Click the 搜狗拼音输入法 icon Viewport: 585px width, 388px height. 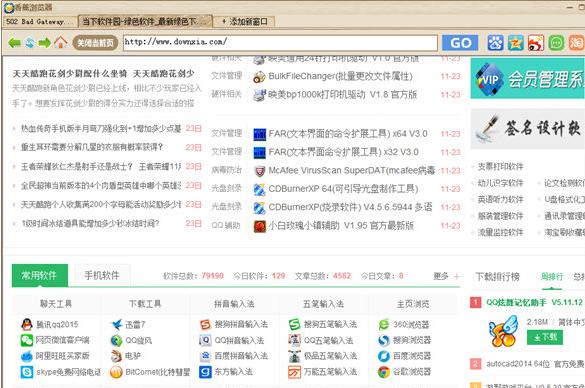click(x=205, y=325)
